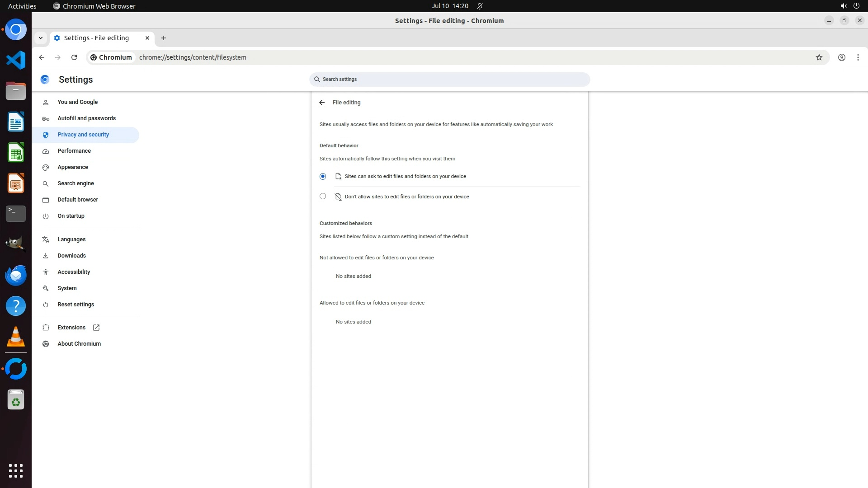Screen dimensions: 868x488
Task: Bookmark this page with the star icon
Action: pyautogui.click(x=819, y=57)
